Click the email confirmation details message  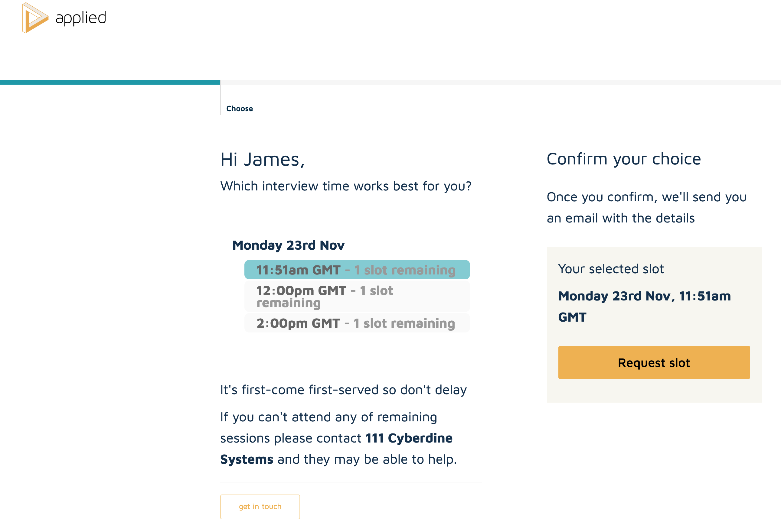pos(646,207)
